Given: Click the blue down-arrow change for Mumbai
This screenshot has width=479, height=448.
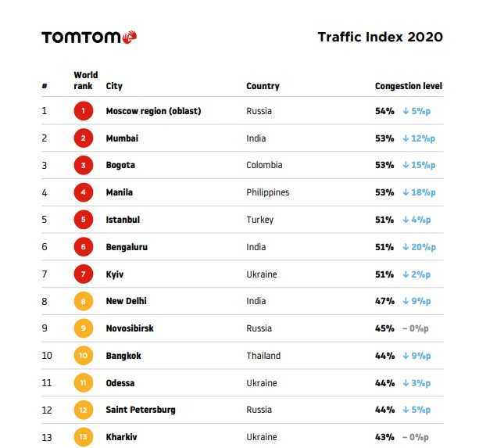Looking at the screenshot, I should point(419,138).
